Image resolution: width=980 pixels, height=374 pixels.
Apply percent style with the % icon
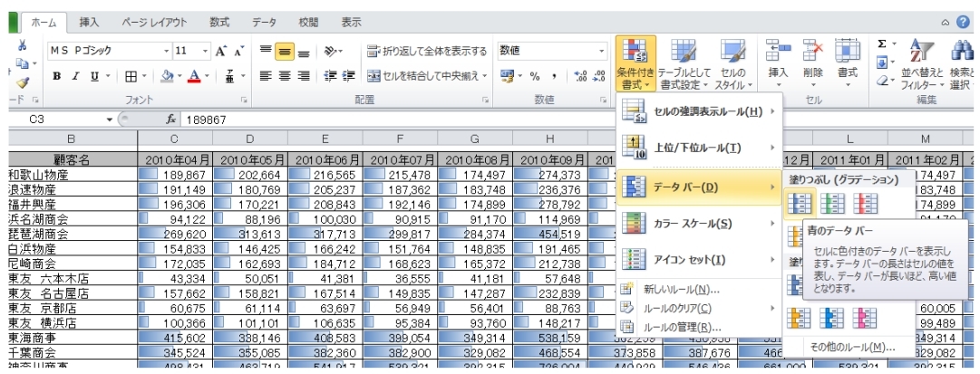coord(535,76)
